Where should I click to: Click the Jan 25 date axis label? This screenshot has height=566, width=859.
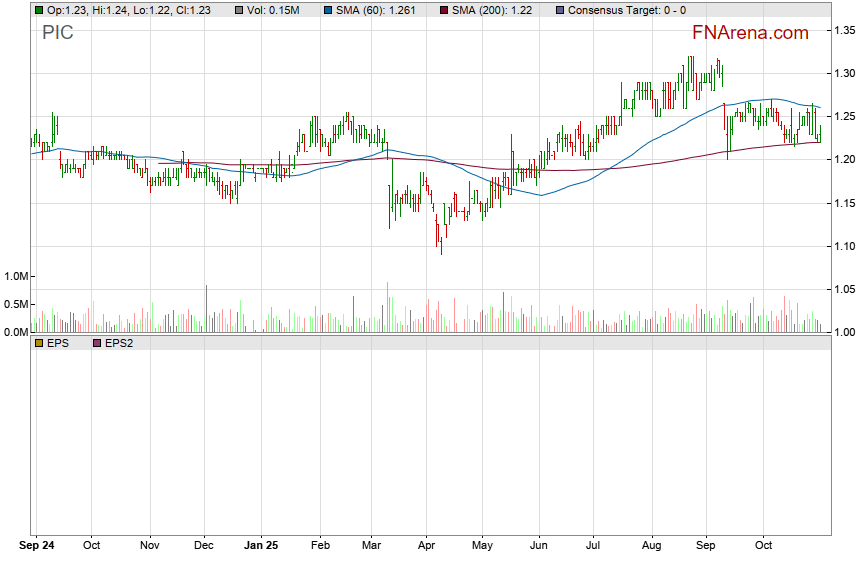point(261,547)
